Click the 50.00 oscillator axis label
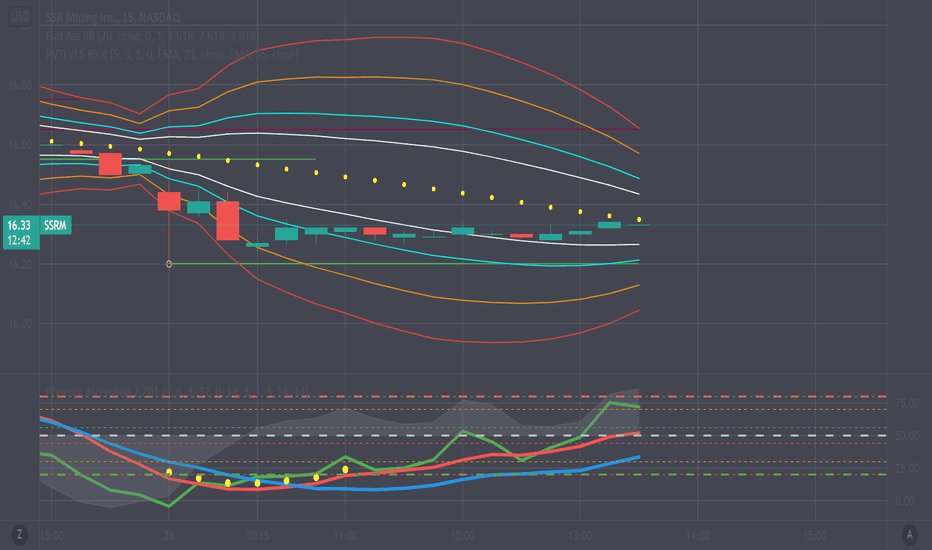 tap(907, 436)
